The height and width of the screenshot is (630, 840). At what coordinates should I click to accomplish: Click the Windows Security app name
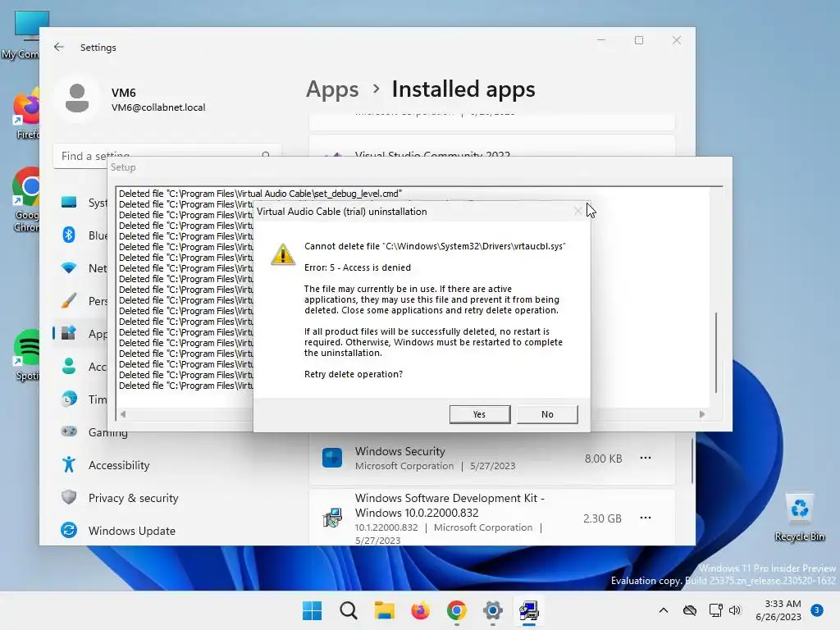pos(400,451)
